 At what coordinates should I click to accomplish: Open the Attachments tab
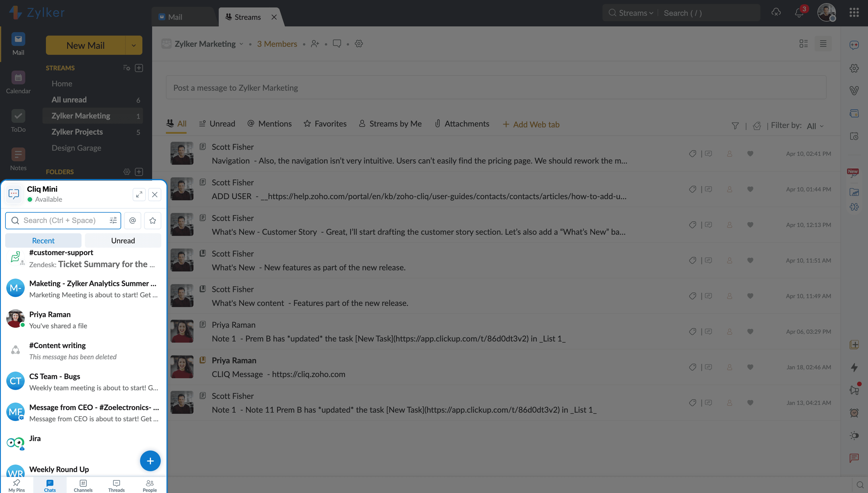462,124
